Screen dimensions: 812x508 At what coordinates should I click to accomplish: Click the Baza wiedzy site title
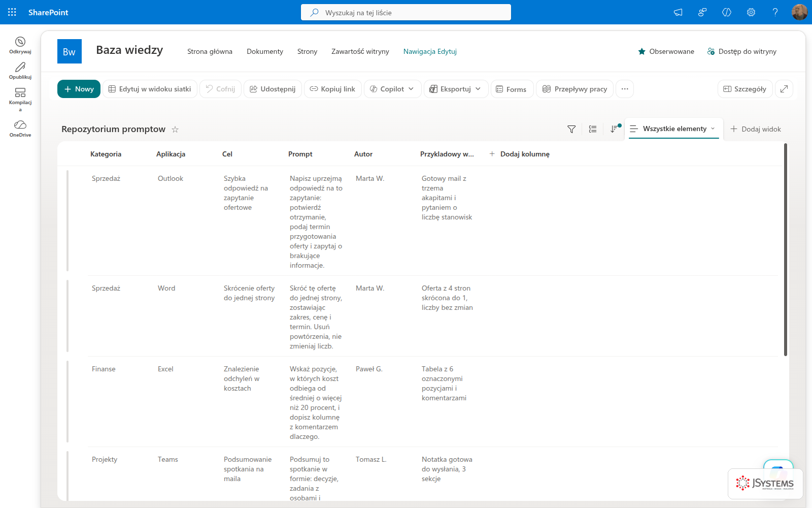129,50
